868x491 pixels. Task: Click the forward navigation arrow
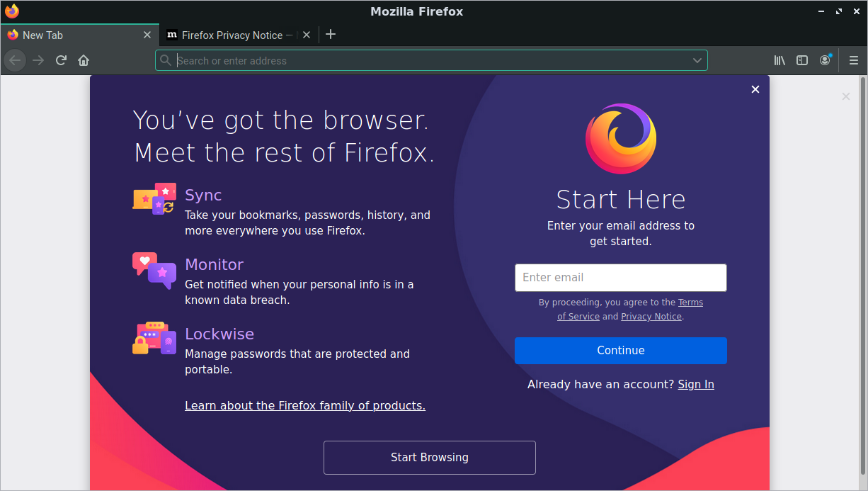38,60
